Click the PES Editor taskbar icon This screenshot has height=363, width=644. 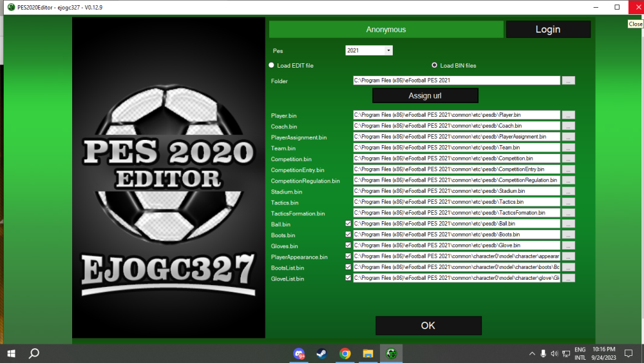pyautogui.click(x=391, y=353)
